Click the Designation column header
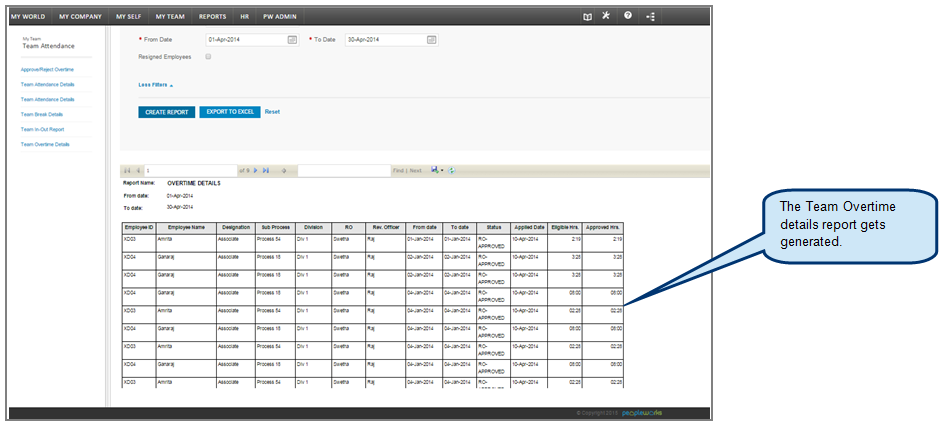The width and height of the screenshot is (941, 423). pos(236,228)
